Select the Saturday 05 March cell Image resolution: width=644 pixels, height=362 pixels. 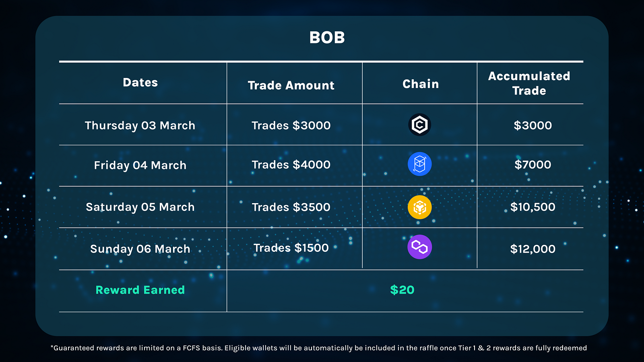140,207
